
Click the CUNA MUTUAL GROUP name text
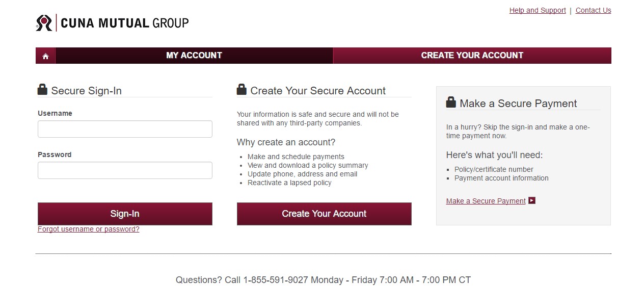[x=124, y=22]
